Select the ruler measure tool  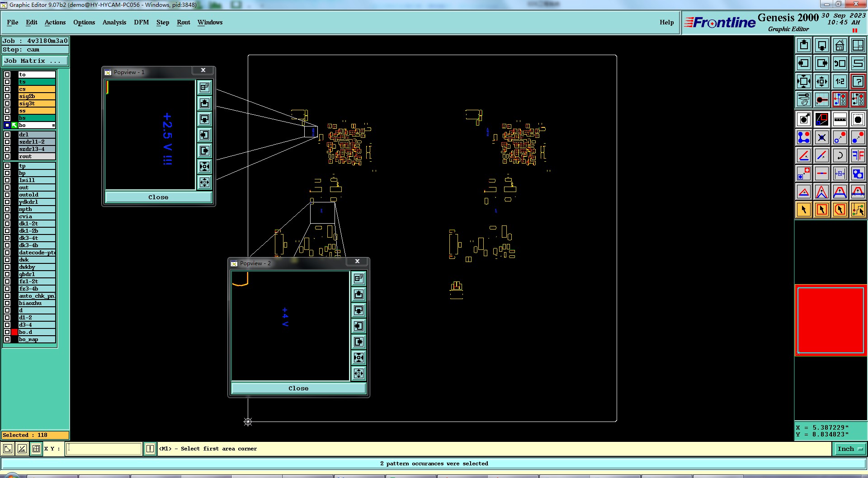(x=840, y=119)
